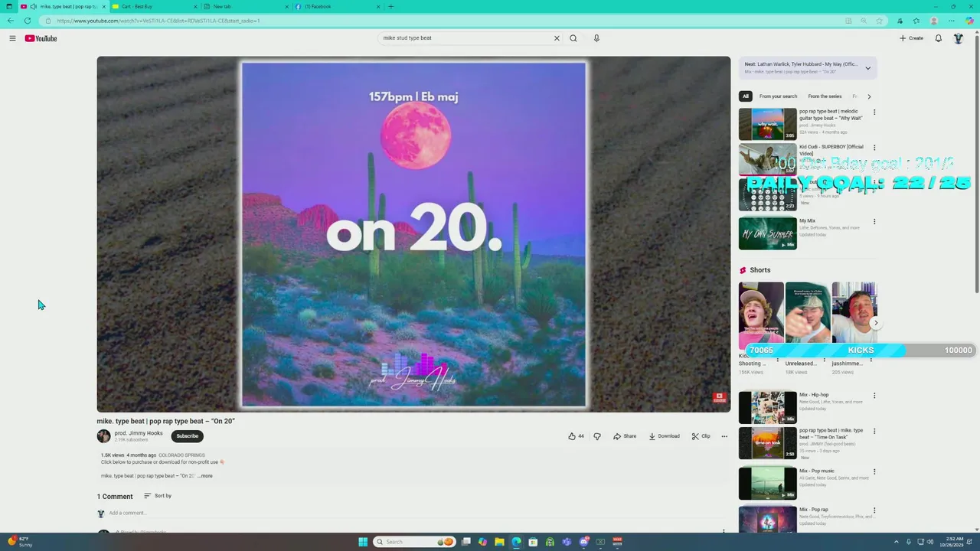
Task: Open browser Settings and more ellipsis
Action: 952,21
